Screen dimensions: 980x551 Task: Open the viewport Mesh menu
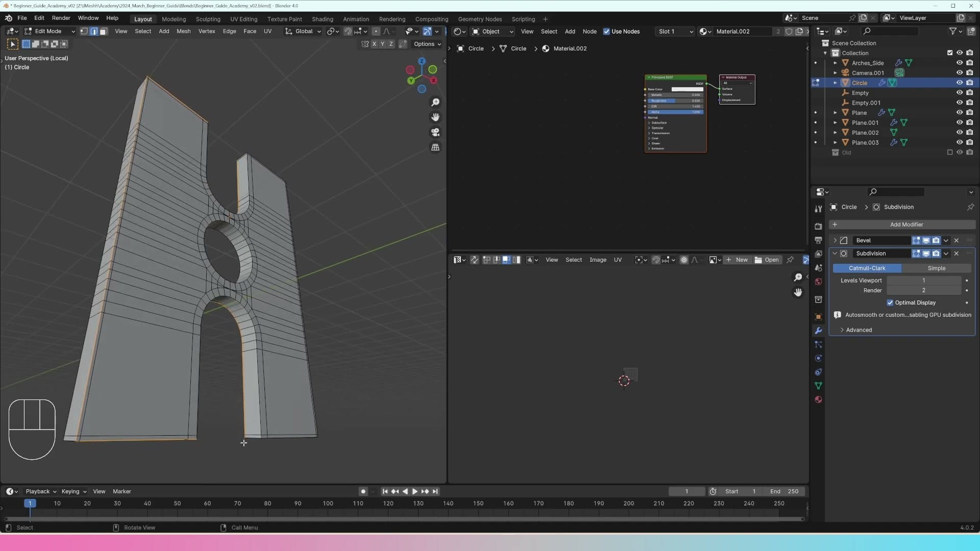(x=183, y=32)
